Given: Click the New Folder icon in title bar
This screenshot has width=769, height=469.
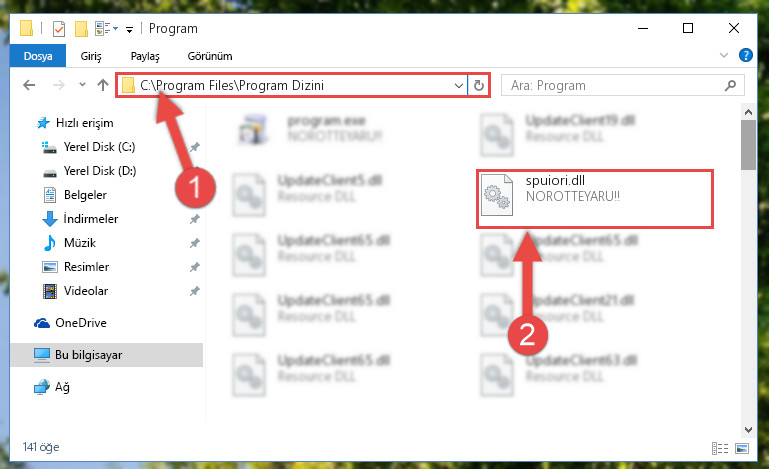Looking at the screenshot, I should tap(81, 29).
